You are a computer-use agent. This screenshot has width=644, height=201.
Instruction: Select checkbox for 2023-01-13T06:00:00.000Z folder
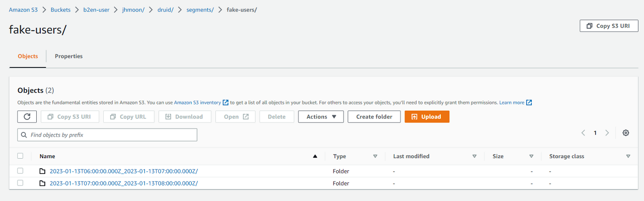point(21,171)
